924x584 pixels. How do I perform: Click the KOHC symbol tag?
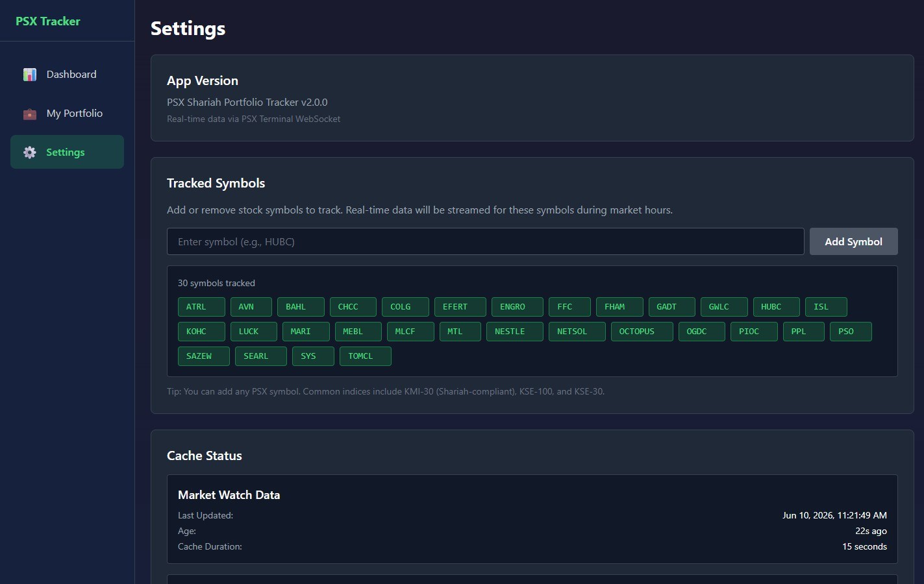(201, 332)
